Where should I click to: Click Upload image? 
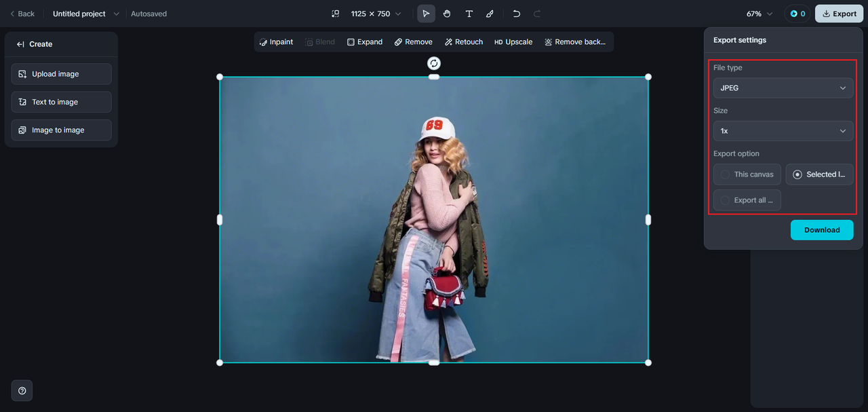click(61, 74)
